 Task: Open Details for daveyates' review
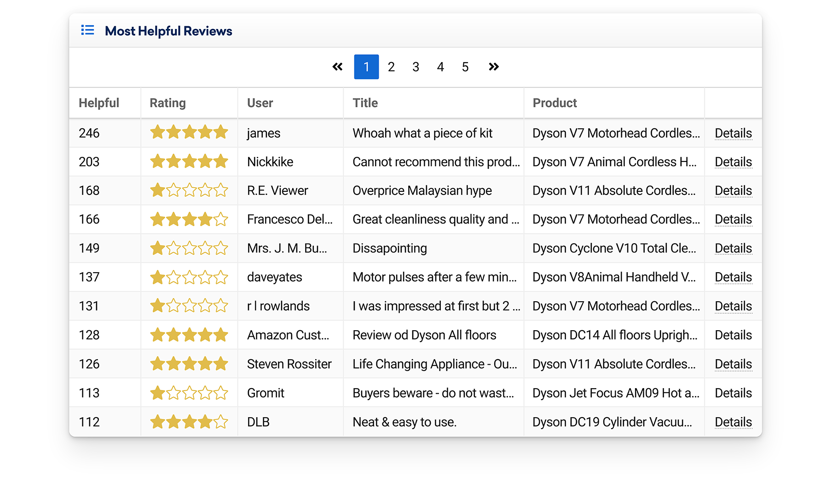[x=733, y=277]
